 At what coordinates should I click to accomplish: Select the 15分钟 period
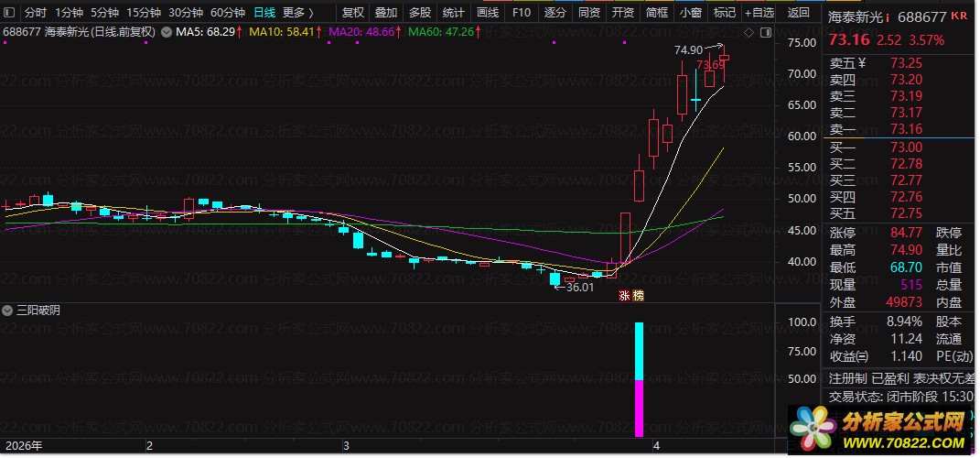click(143, 13)
